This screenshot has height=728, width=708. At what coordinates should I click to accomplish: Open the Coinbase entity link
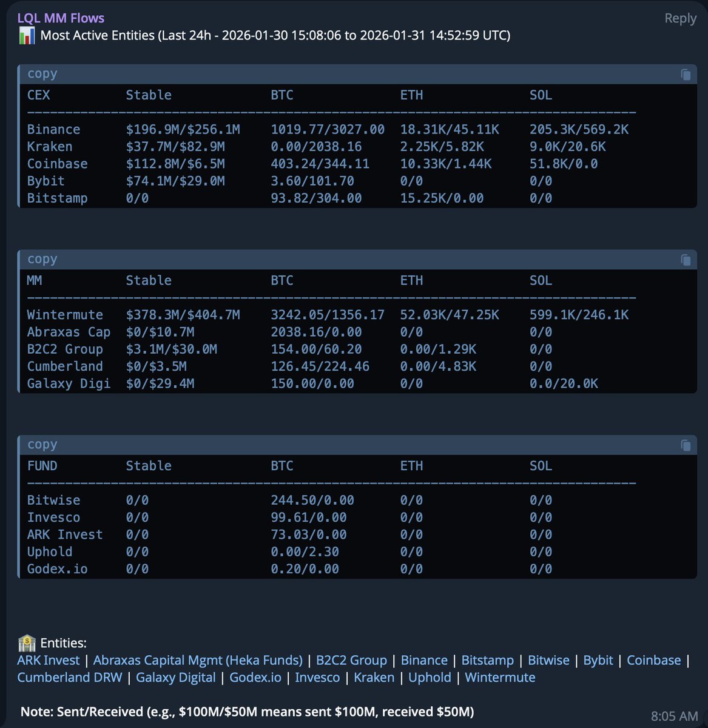[653, 660]
